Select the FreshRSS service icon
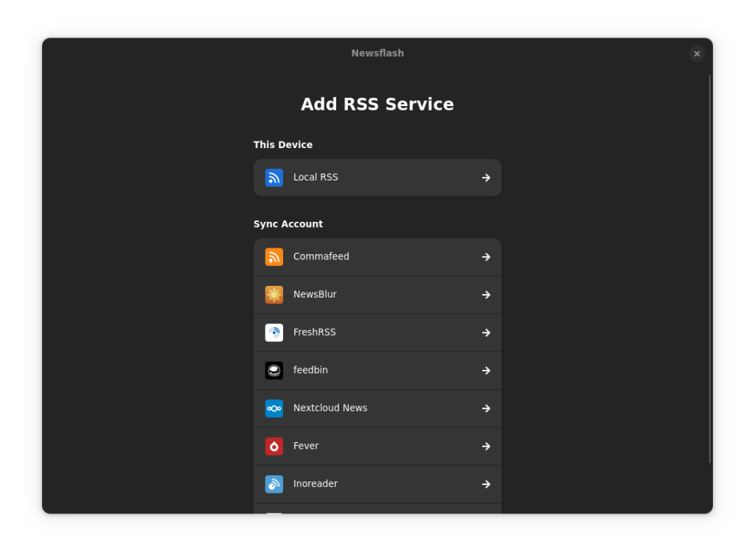755x560 pixels. pos(274,332)
